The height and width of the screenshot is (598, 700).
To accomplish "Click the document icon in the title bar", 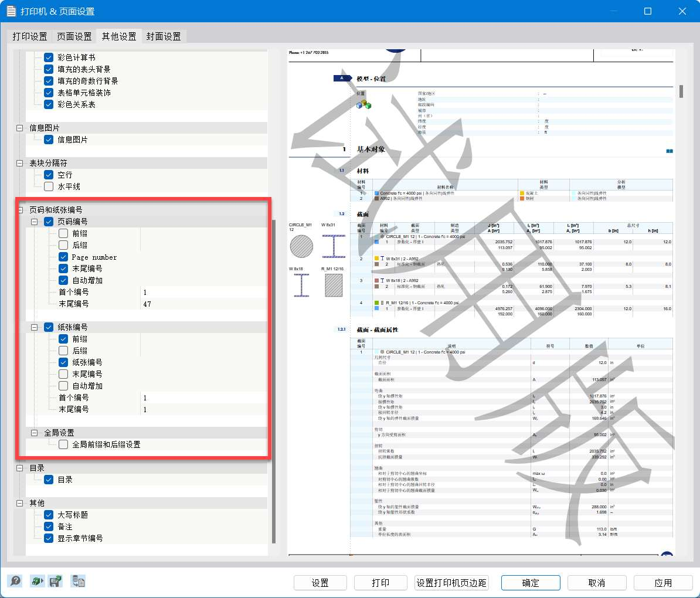I will click(11, 11).
